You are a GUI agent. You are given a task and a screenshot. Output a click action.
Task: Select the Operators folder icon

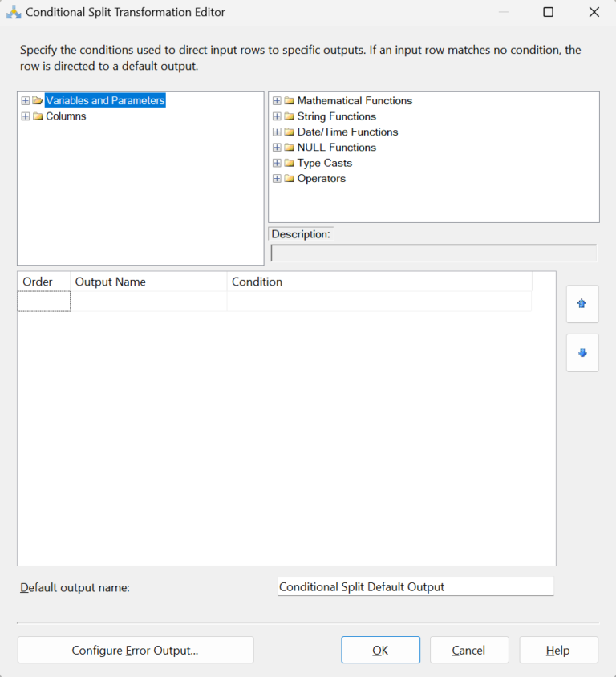click(x=290, y=178)
